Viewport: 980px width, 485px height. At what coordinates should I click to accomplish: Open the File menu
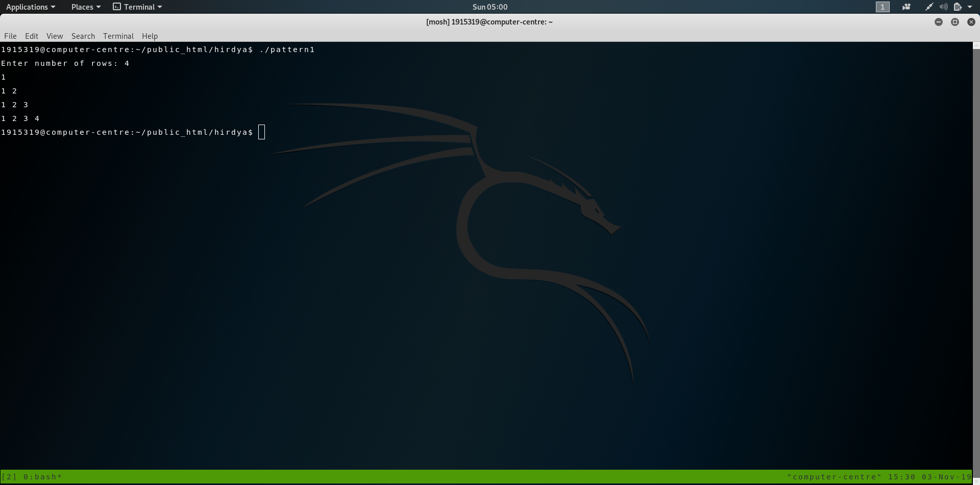click(x=10, y=36)
